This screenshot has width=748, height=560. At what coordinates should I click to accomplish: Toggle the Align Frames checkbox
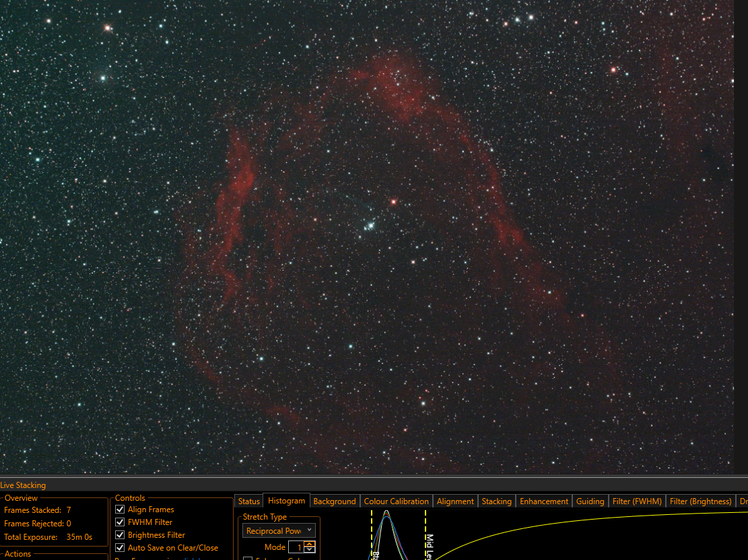(120, 510)
